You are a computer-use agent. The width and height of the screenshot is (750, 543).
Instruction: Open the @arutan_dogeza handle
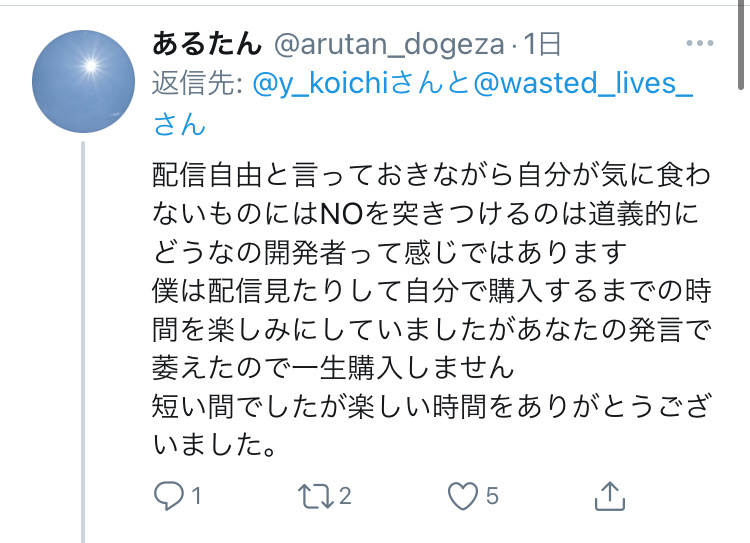click(389, 44)
